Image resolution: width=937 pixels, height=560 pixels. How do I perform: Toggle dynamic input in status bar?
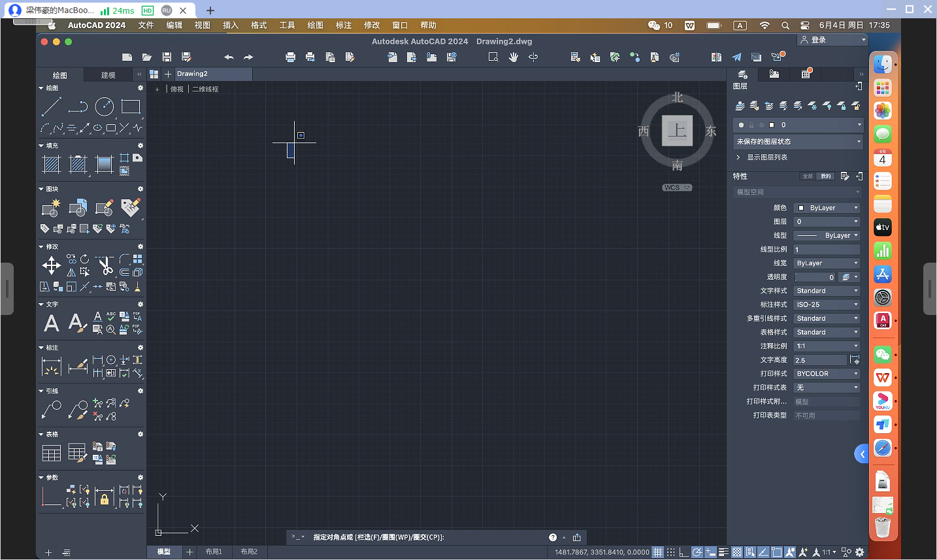click(711, 552)
